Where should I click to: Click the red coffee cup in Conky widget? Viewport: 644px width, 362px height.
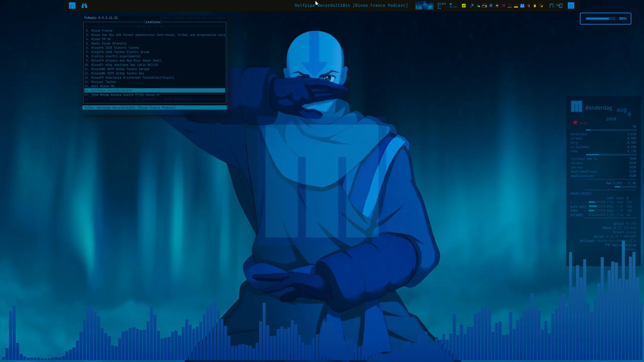[575, 122]
